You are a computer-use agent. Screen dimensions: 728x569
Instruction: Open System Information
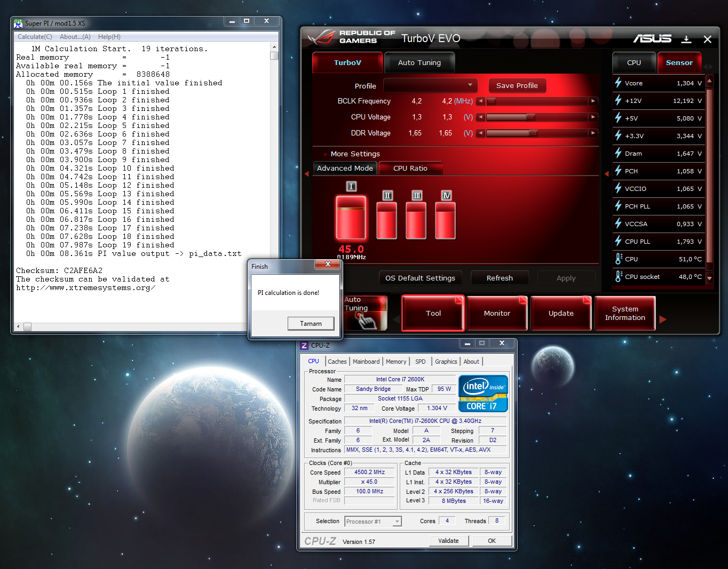pyautogui.click(x=625, y=313)
